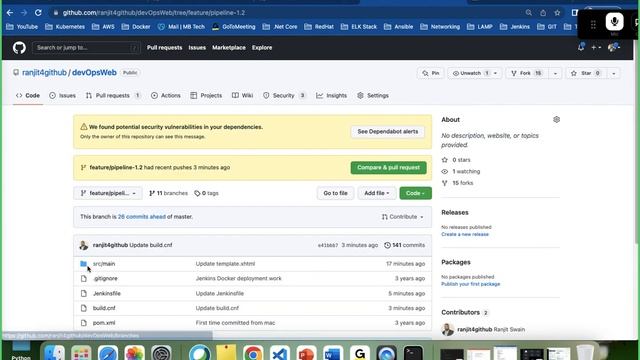Open the .gitignore file

tap(105, 278)
